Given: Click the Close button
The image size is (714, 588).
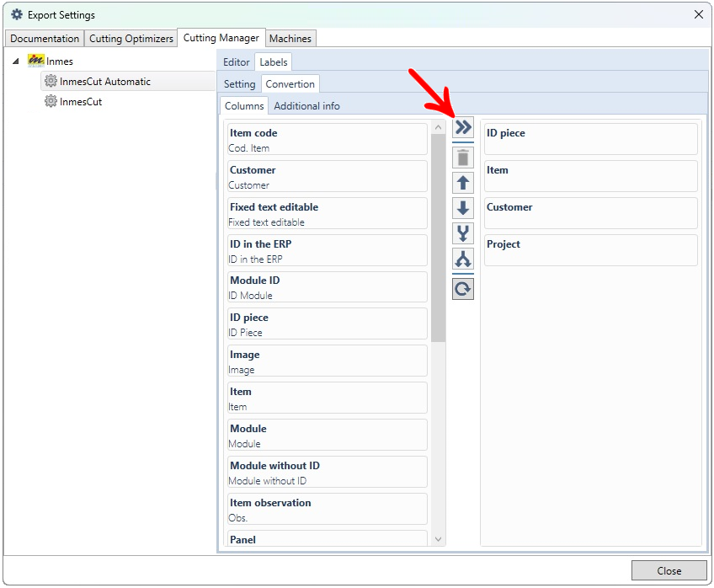Looking at the screenshot, I should coord(669,570).
